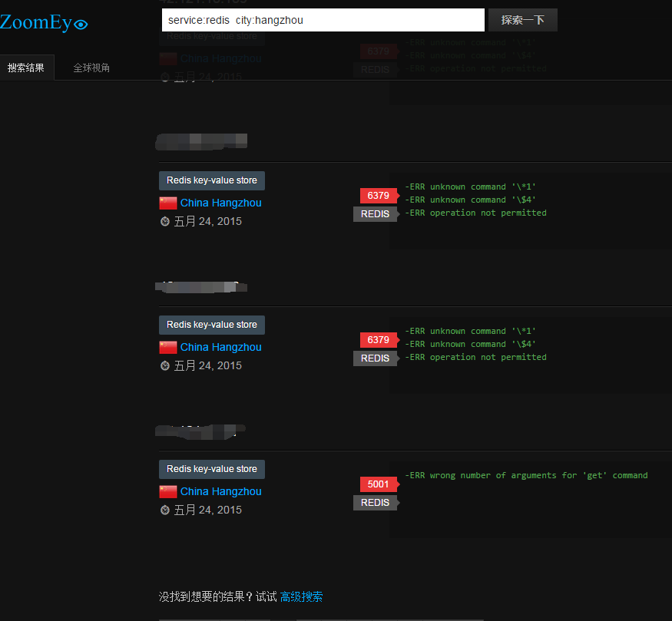Click the red 5001 port badge
This screenshot has height=621, width=672.
point(378,484)
